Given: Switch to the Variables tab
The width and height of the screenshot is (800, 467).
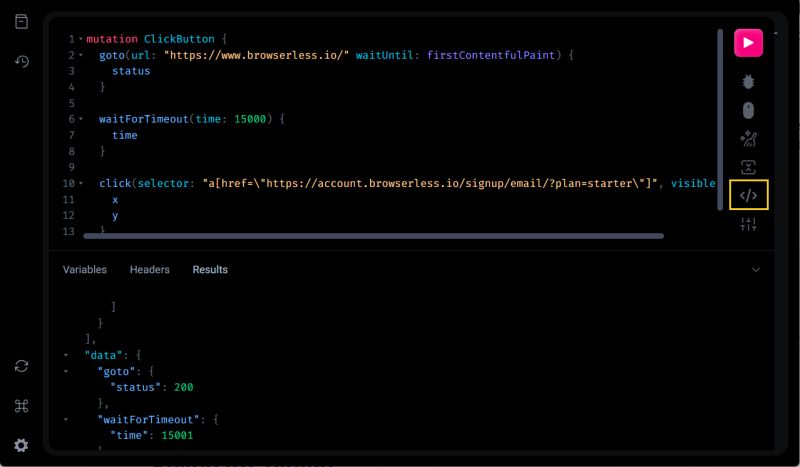Looking at the screenshot, I should (x=85, y=269).
